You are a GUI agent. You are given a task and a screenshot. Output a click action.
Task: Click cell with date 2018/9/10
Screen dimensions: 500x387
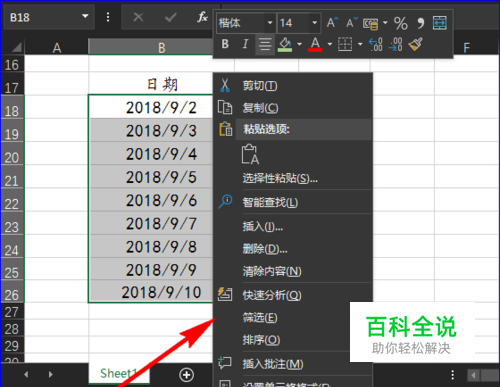click(x=151, y=292)
